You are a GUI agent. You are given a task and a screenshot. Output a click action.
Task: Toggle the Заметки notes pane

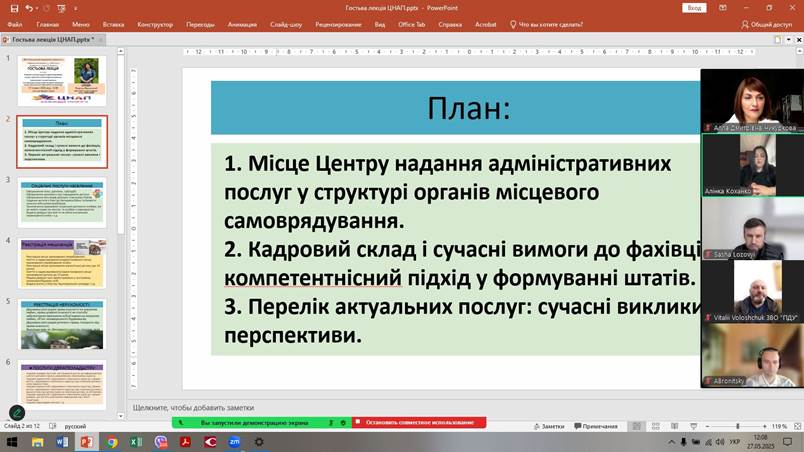[549, 426]
